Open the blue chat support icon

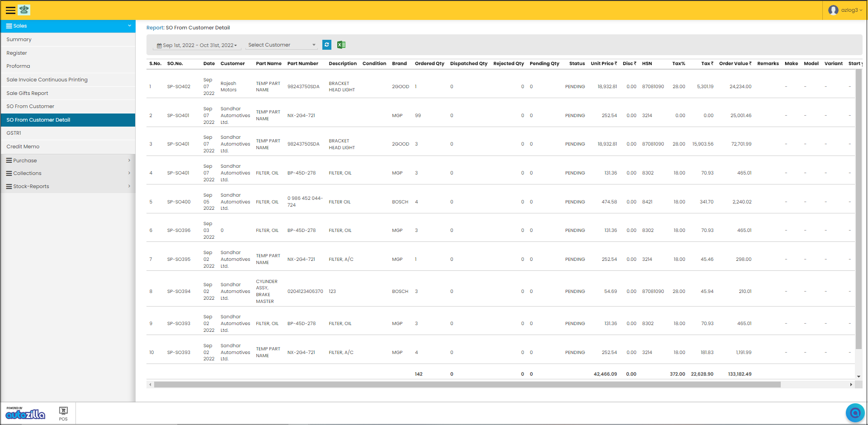(855, 412)
